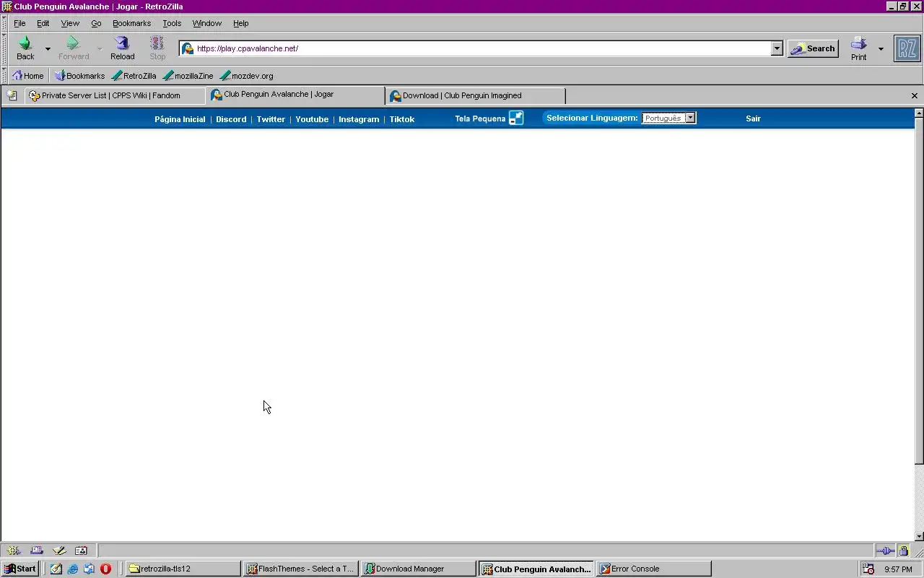The width and height of the screenshot is (924, 578).
Task: Open the mozillaZine bookmark
Action: 188,75
